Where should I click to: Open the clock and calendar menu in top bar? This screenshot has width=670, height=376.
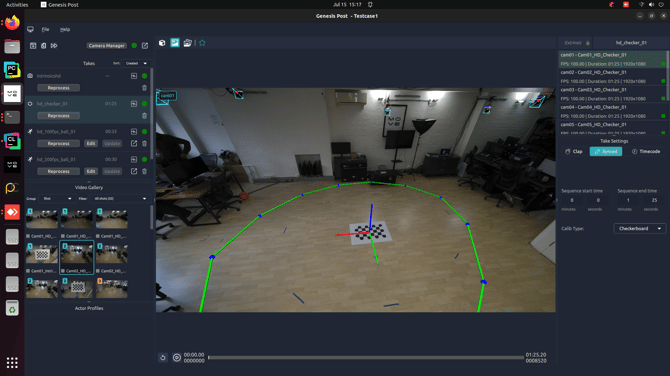347,5
